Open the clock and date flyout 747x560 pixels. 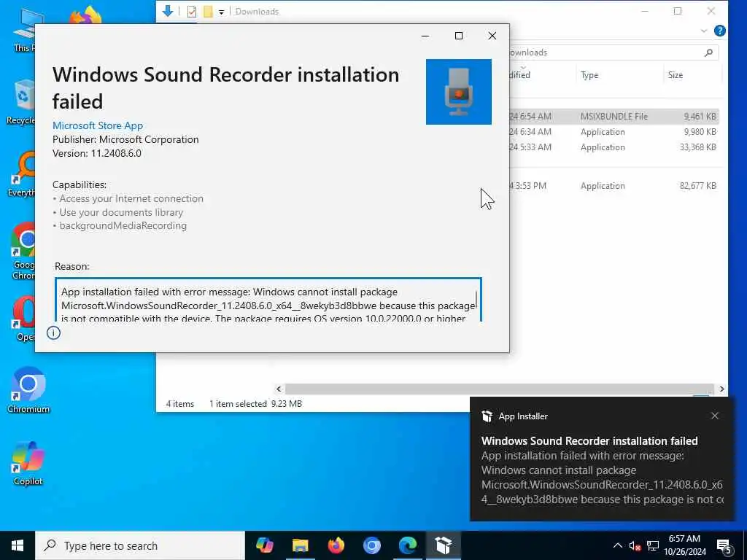[684, 545]
